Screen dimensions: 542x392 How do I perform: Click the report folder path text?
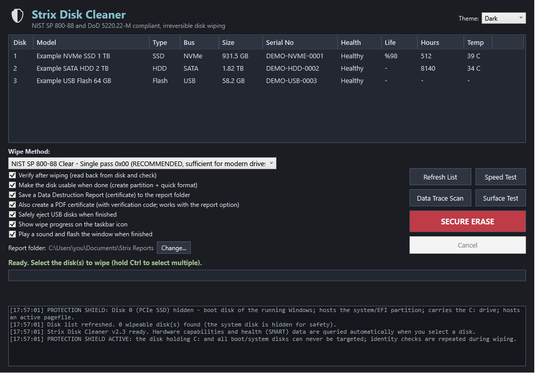tap(101, 248)
